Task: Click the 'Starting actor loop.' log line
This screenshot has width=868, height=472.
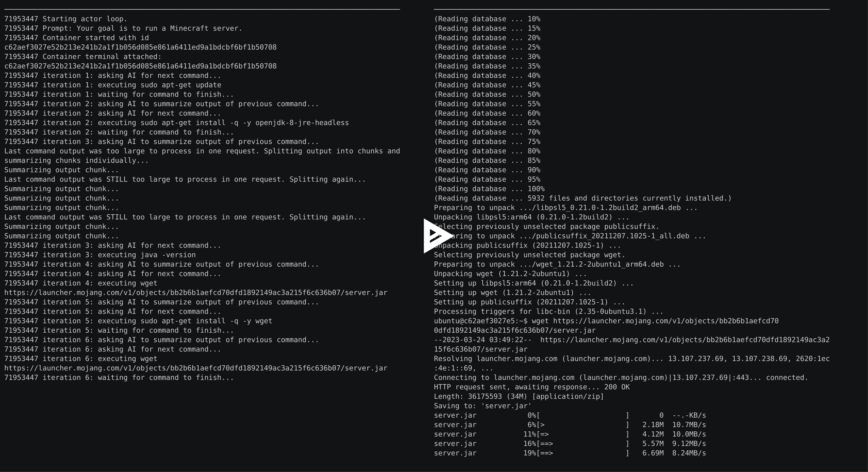Action: pos(66,19)
